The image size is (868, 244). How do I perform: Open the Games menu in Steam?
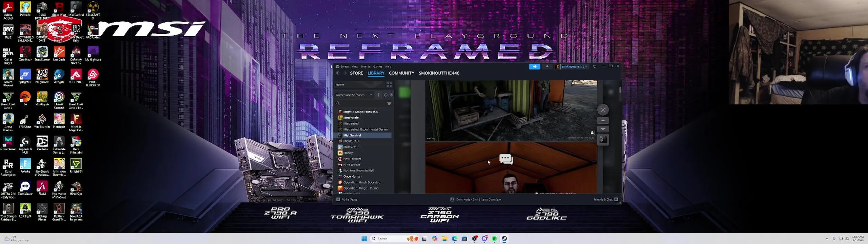[378, 67]
